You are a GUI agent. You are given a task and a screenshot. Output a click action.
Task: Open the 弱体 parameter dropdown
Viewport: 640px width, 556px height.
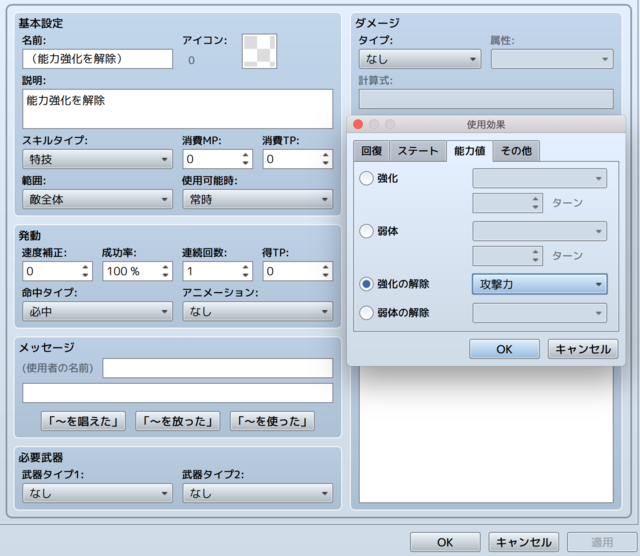coord(540,231)
